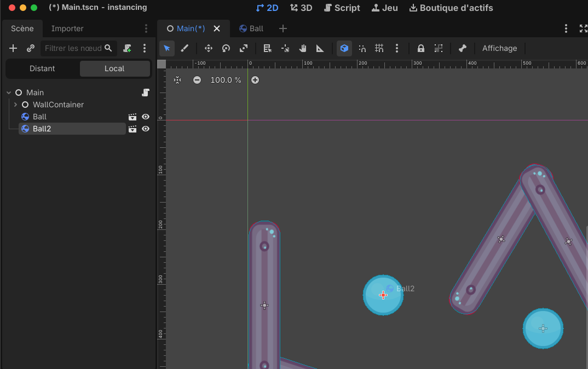Hide the Ball2 node via eye icon
Viewport: 588px width, 369px height.
click(146, 129)
